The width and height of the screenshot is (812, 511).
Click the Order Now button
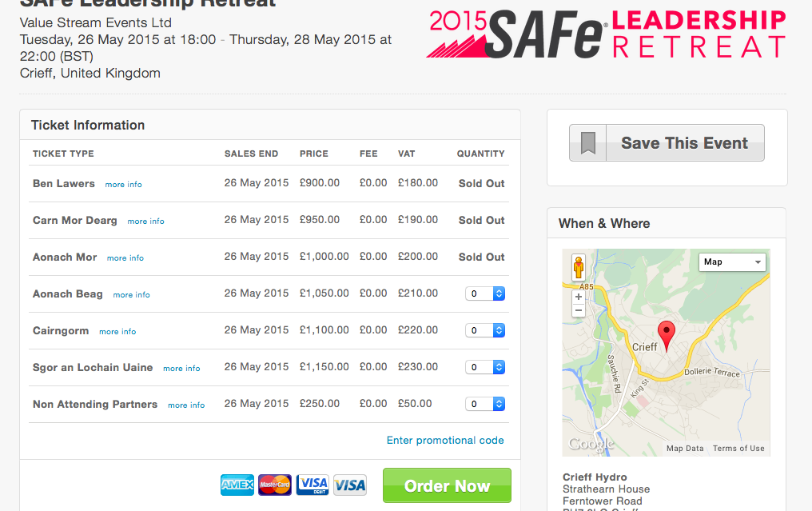pos(447,485)
